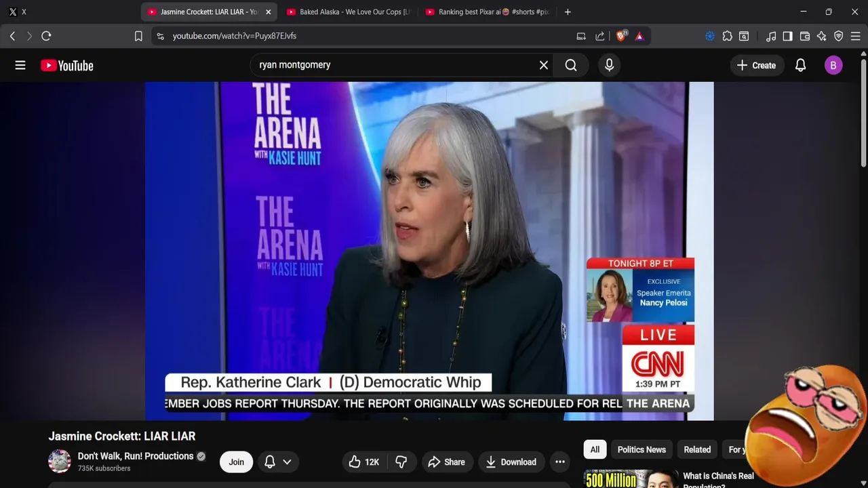This screenshot has height=488, width=868.
Task: Open Brave playlist music note icon
Action: coord(771,36)
